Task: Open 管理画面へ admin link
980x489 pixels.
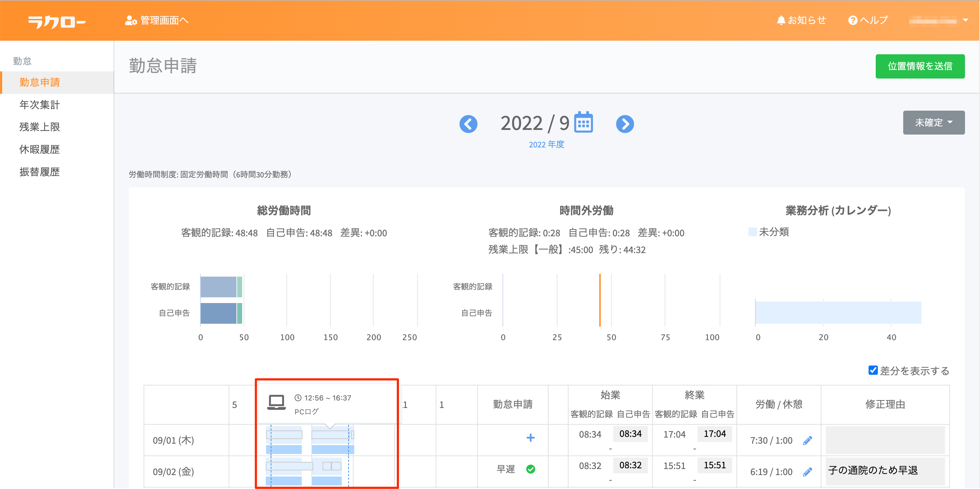Action: tap(157, 20)
